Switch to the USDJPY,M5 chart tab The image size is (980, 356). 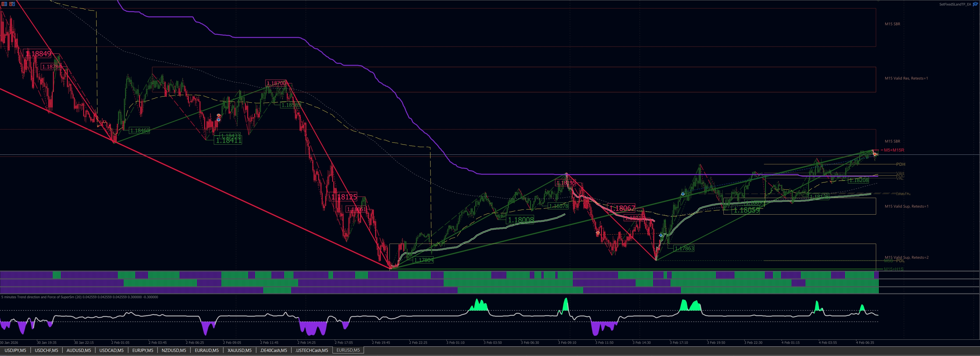tap(15, 350)
